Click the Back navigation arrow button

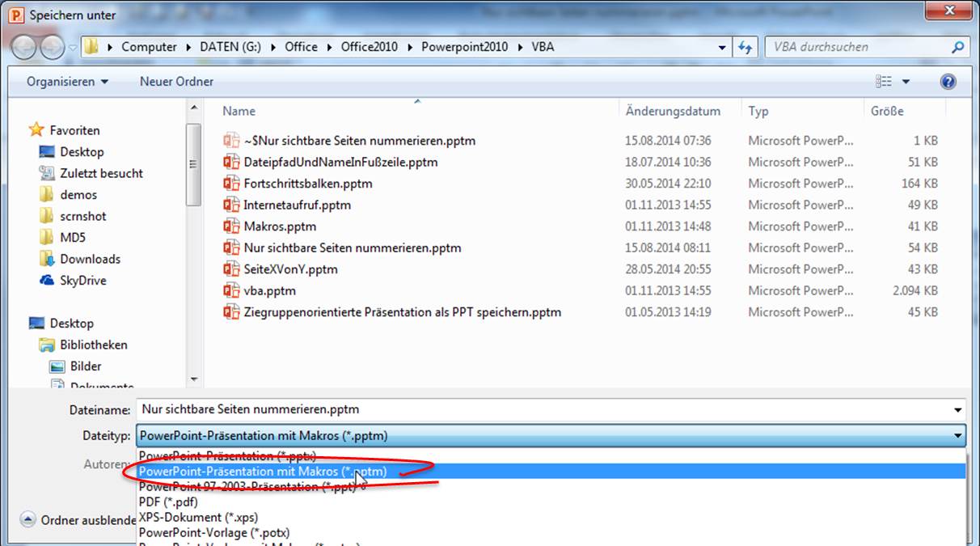coord(24,47)
